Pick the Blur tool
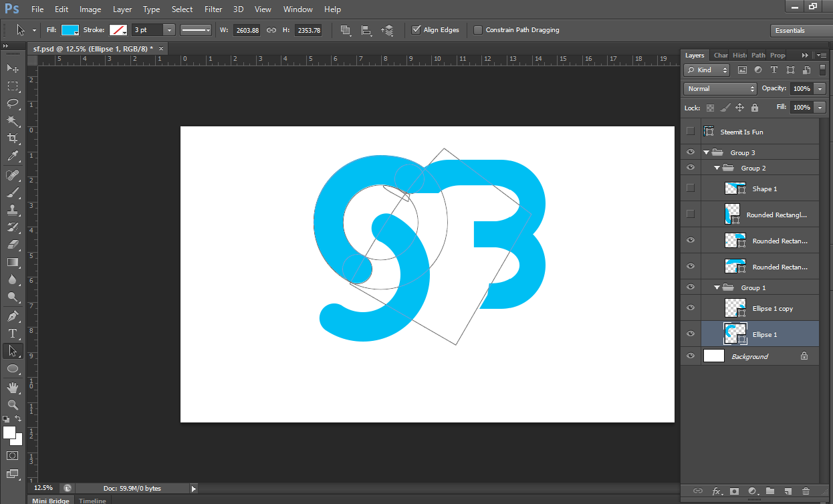833x504 pixels. pyautogui.click(x=13, y=279)
